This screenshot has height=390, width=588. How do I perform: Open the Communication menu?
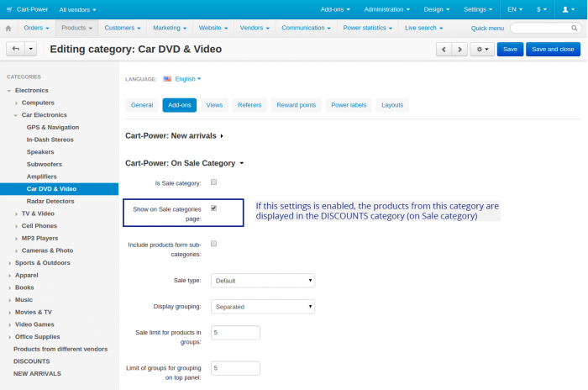coord(306,28)
